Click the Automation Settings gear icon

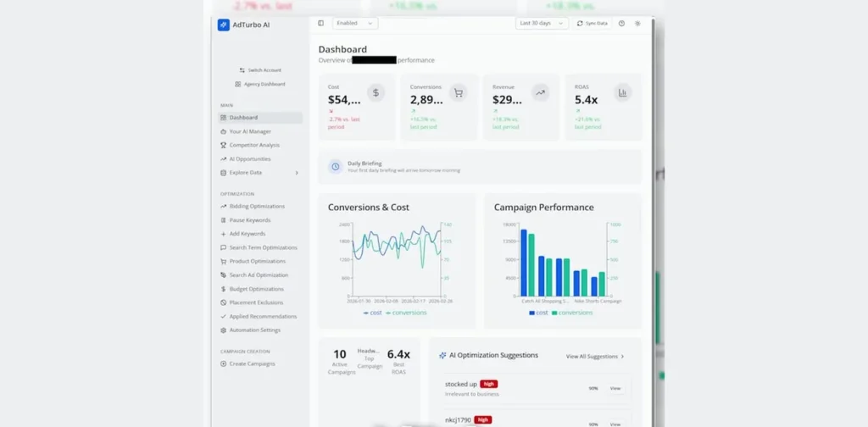click(223, 330)
